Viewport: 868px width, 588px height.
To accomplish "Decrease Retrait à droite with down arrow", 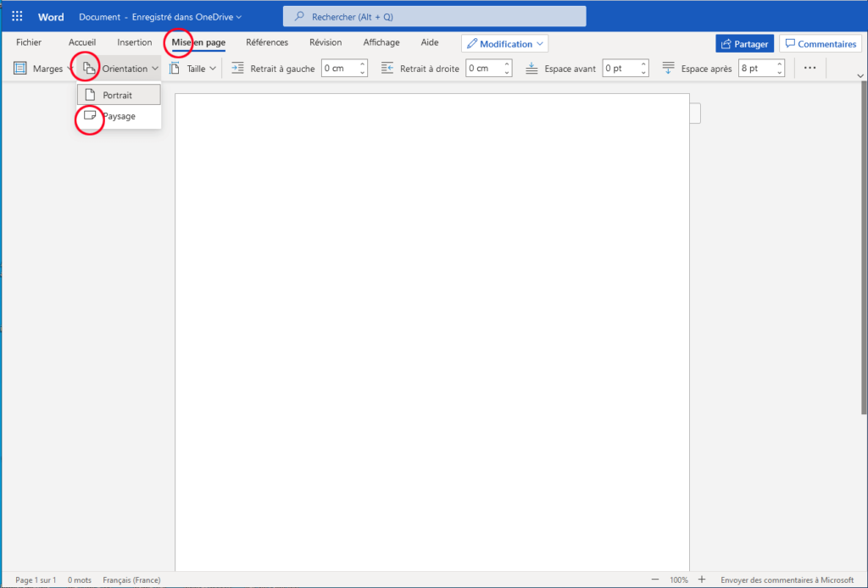I will (507, 73).
